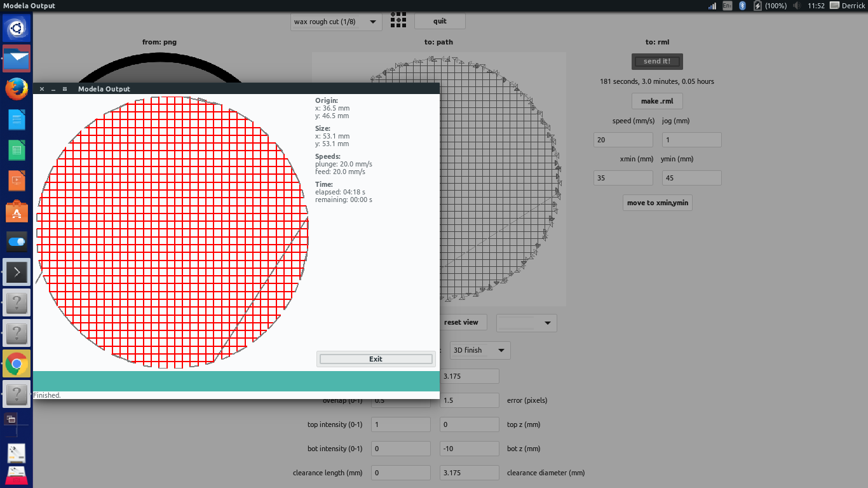Image resolution: width=868 pixels, height=488 pixels.
Task: Click the 'Finished.' status text
Action: point(47,395)
